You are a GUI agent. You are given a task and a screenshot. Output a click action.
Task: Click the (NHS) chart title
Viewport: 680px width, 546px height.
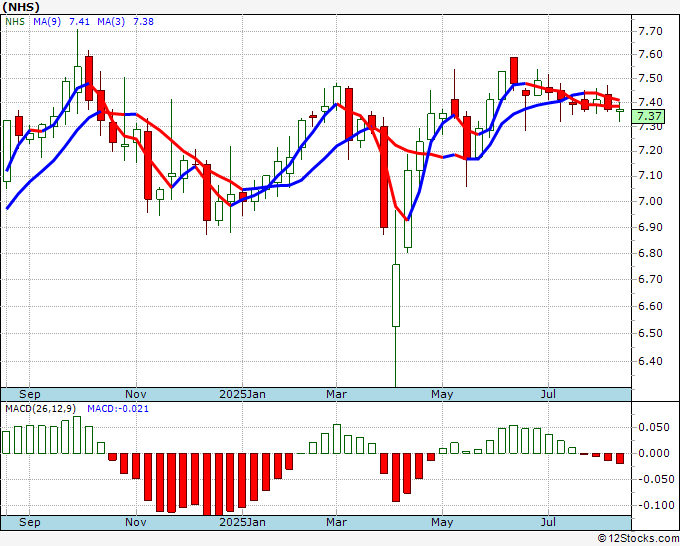20,7
